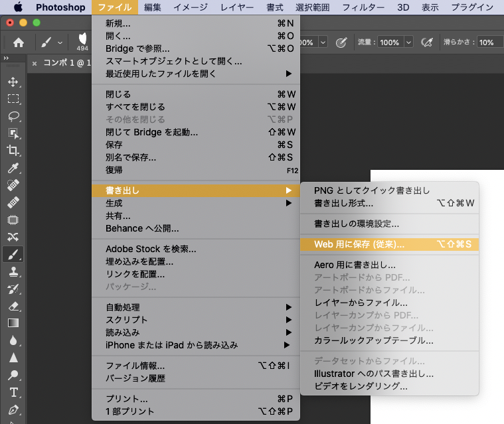Select the Sharpen triangle tool
The image size is (504, 424).
(x=13, y=358)
